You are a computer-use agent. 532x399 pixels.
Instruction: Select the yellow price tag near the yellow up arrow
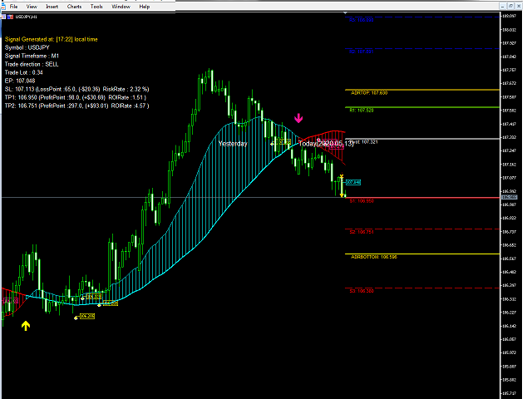pos(87,316)
